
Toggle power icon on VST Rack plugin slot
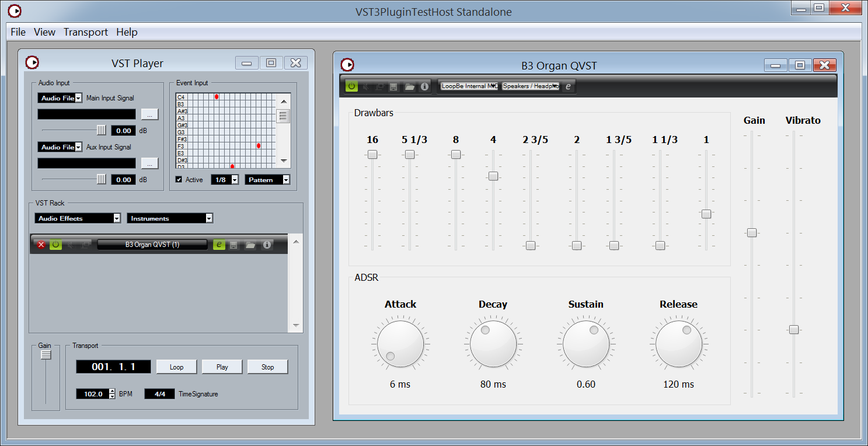[x=55, y=245]
